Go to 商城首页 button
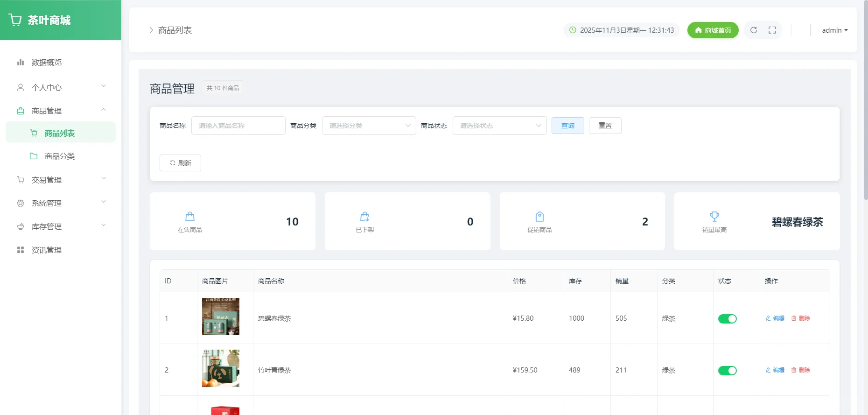Image resolution: width=868 pixels, height=415 pixels. [713, 30]
